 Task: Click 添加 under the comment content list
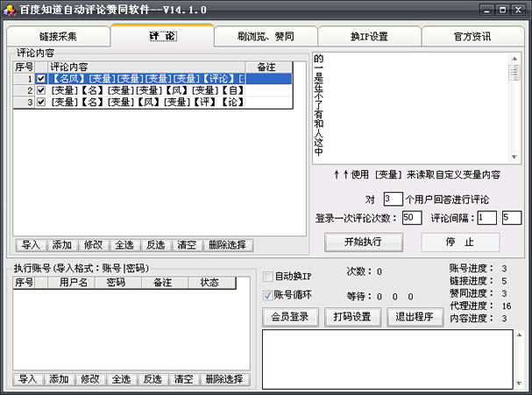[60, 245]
